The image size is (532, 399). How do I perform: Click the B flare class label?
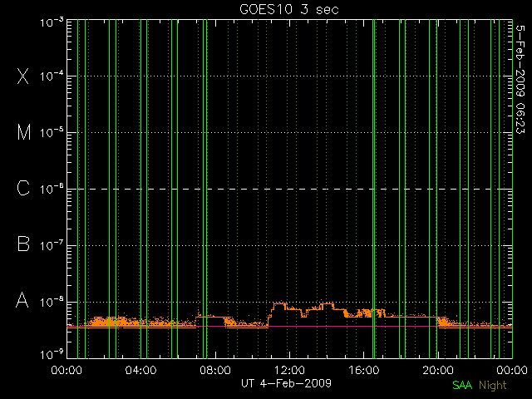point(23,244)
